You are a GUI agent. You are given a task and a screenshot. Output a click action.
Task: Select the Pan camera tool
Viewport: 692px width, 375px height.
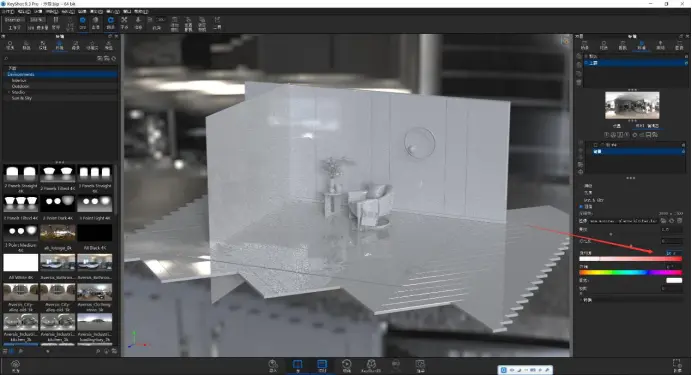point(124,22)
